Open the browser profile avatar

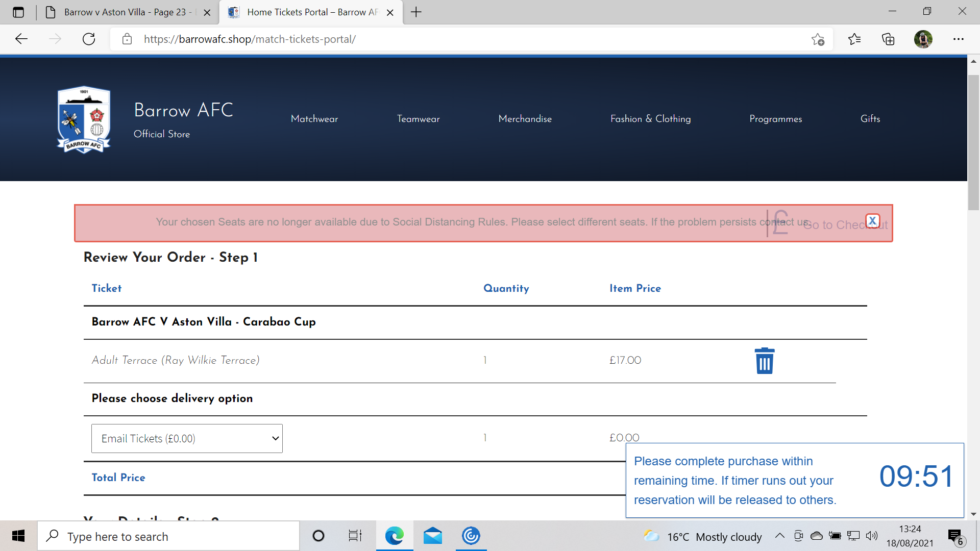coord(923,39)
